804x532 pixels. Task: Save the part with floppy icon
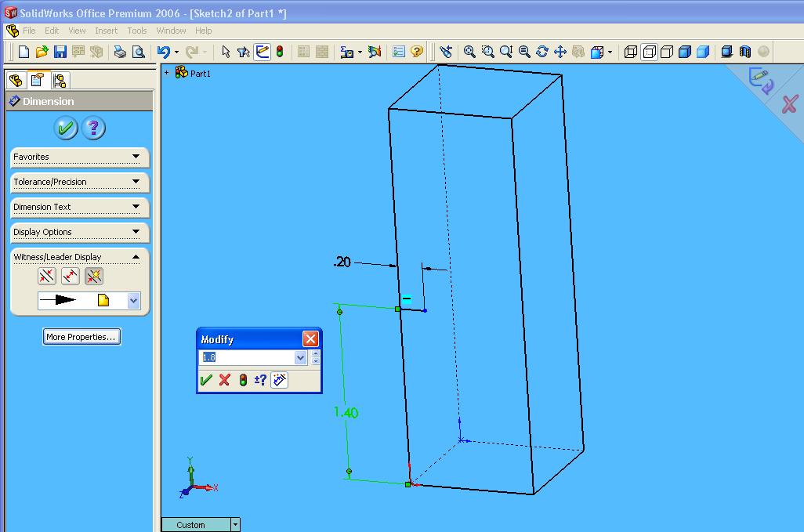(60, 52)
